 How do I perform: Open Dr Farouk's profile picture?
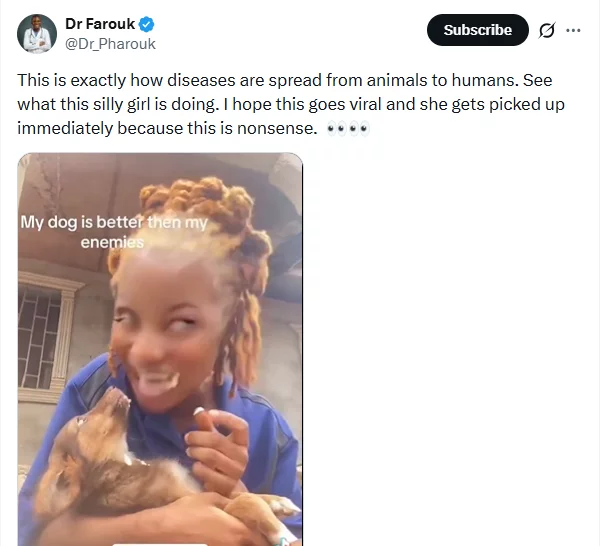[x=37, y=33]
